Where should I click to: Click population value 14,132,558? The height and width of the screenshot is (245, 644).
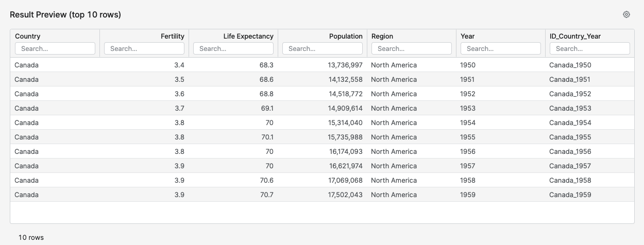(x=345, y=79)
